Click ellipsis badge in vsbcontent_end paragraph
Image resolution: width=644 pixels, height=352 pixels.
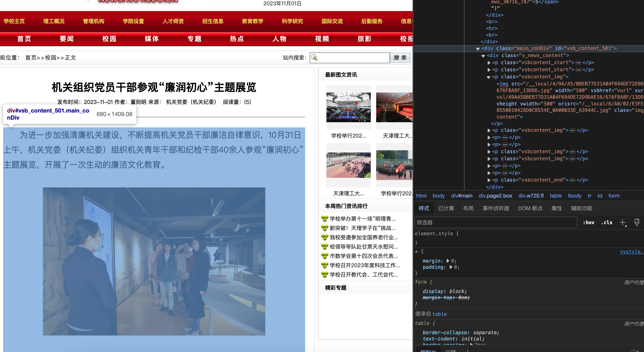pyautogui.click(x=572, y=180)
